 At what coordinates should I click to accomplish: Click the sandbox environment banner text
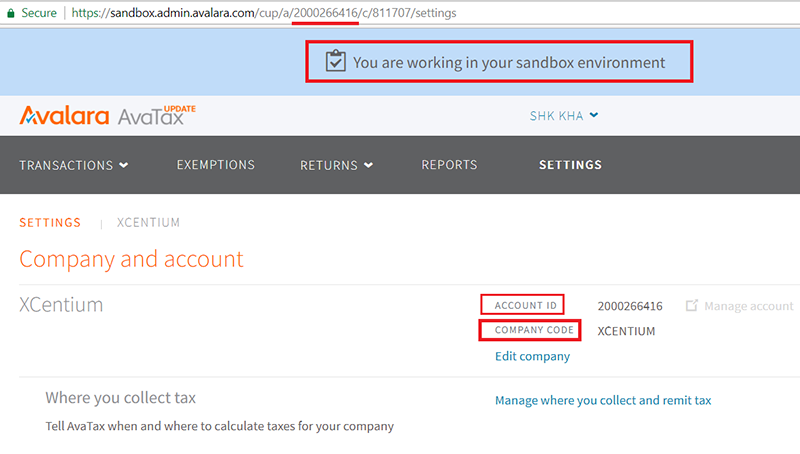coord(509,62)
